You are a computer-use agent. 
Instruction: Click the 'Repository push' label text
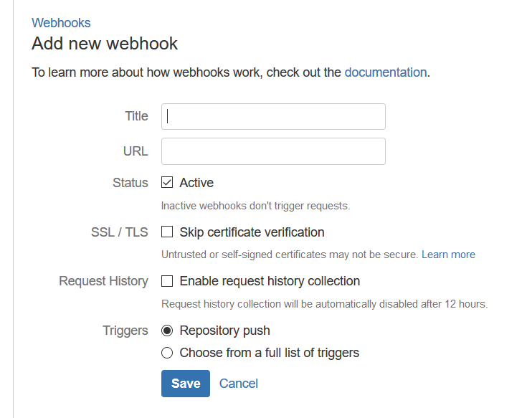(x=224, y=331)
